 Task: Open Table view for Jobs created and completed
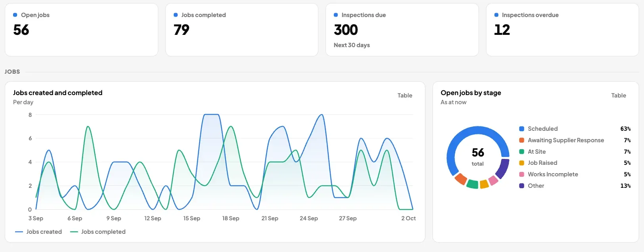click(405, 95)
